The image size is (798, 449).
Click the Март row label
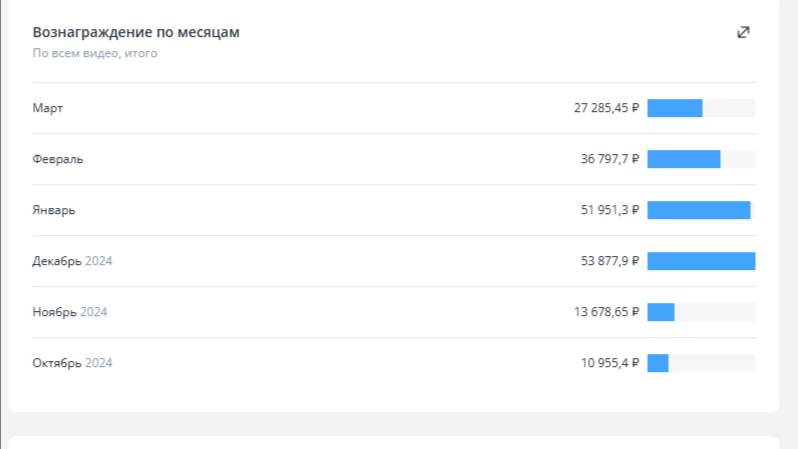(47, 108)
